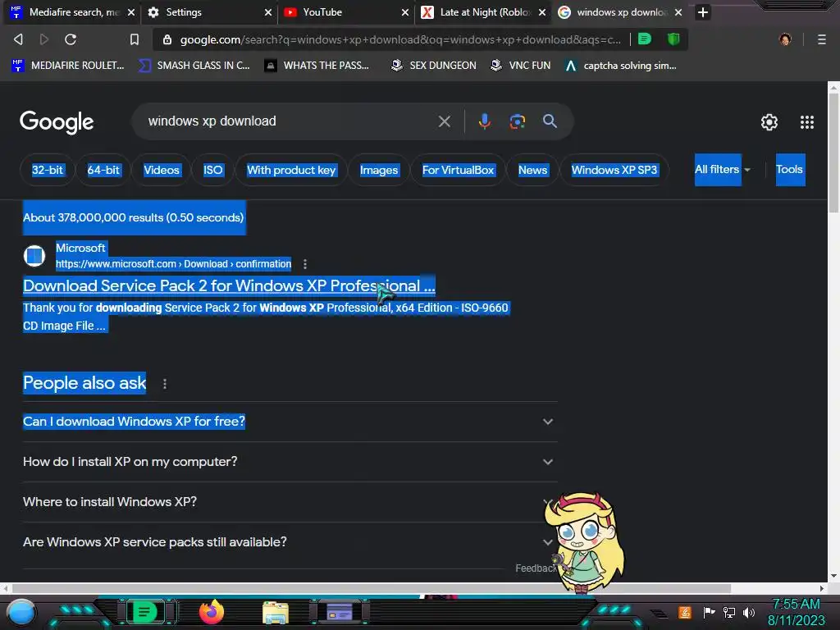Open options dots beside People also ask
The width and height of the screenshot is (840, 630).
(164, 384)
